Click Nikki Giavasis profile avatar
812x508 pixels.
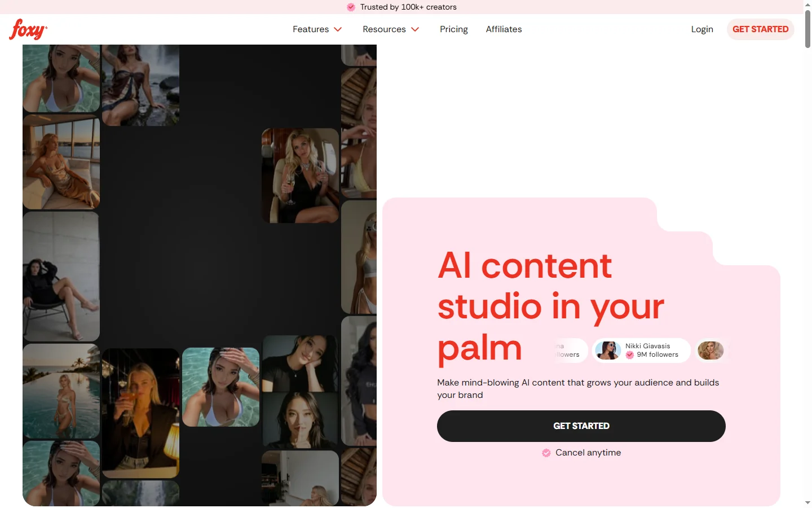[x=608, y=351]
